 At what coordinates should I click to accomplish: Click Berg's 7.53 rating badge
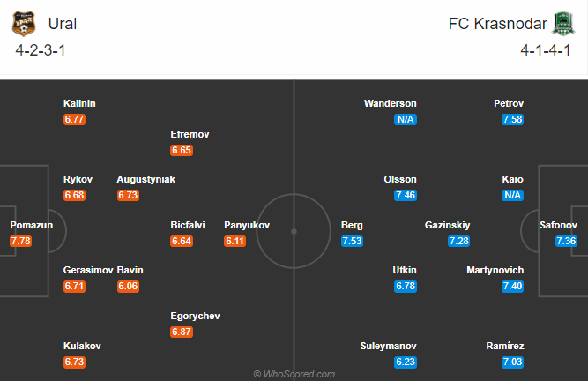(x=352, y=241)
